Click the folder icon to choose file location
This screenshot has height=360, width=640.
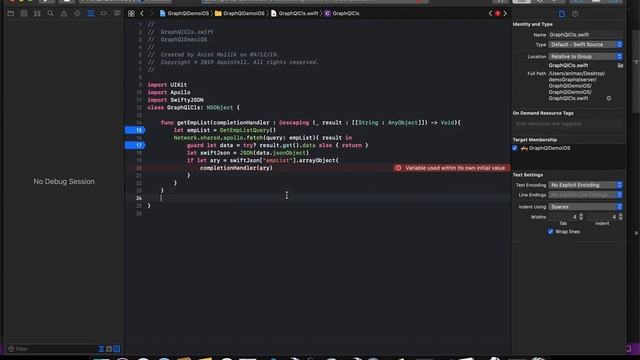point(620,65)
